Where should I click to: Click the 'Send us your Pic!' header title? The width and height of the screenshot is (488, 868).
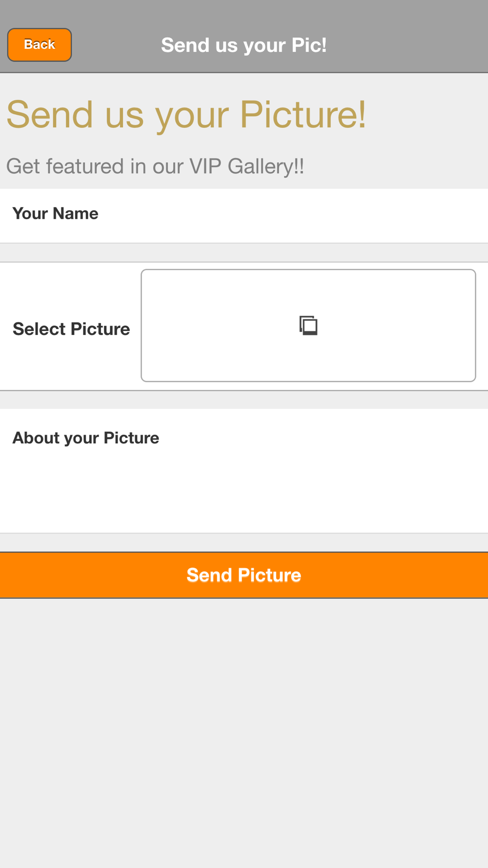[244, 45]
